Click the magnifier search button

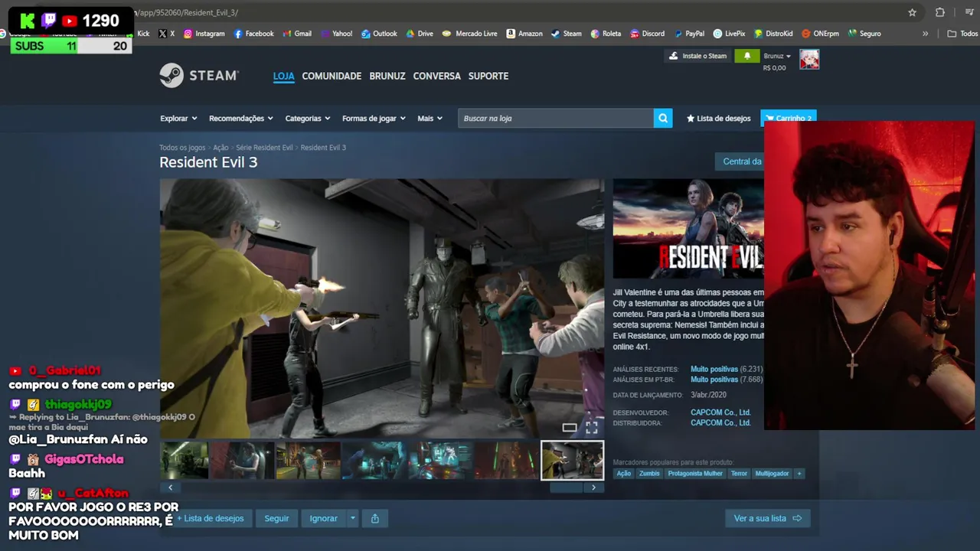tap(663, 118)
